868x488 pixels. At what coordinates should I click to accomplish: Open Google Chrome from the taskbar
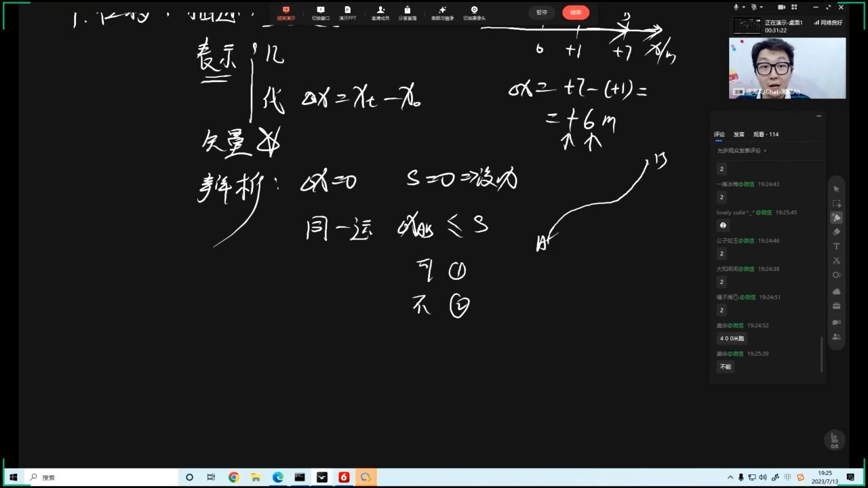(233, 477)
